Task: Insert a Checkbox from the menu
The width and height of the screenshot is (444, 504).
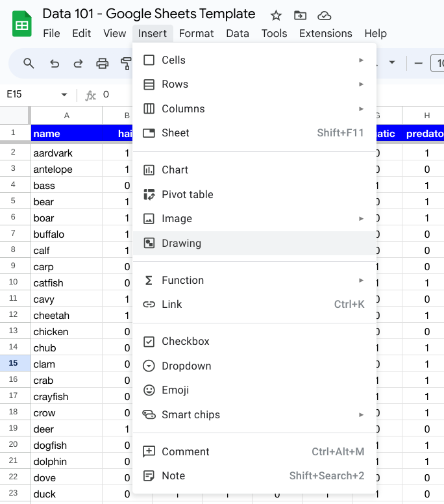Action: [186, 342]
